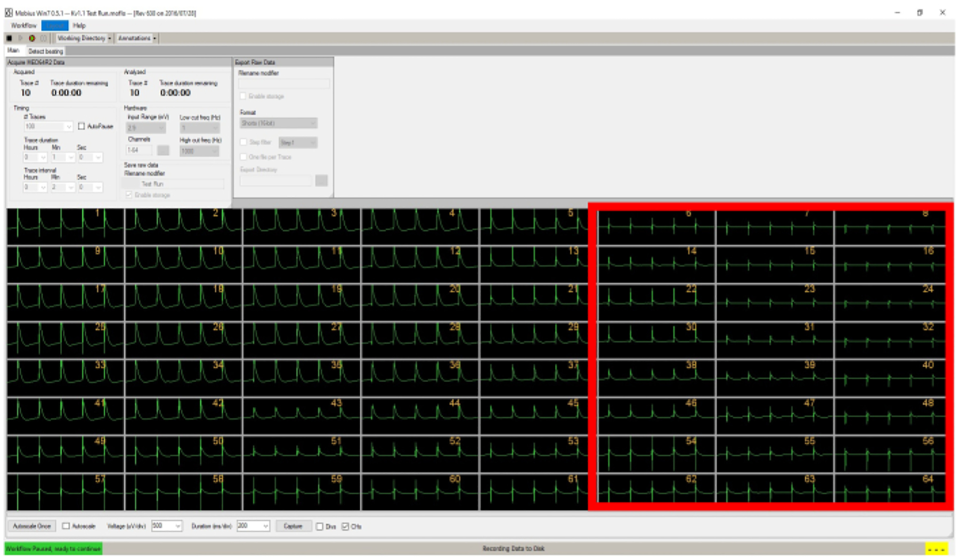Click the Test Run filename modifier field
The height and width of the screenshot is (560, 959).
pos(174,184)
